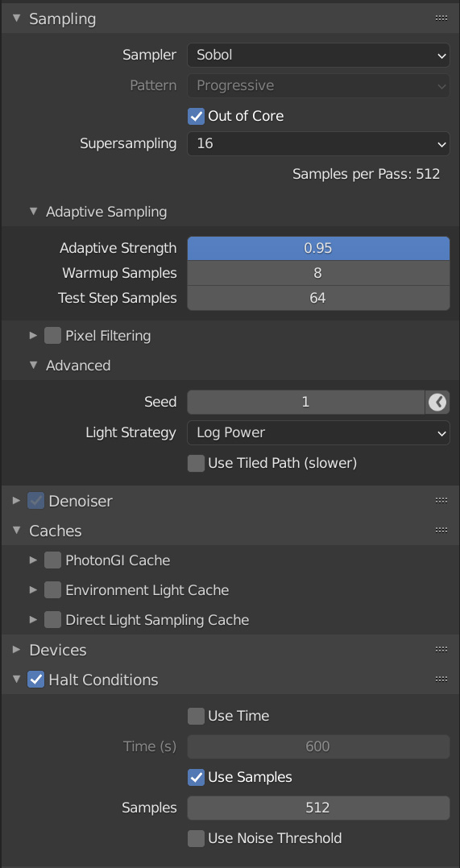Image resolution: width=460 pixels, height=868 pixels.
Task: Click the Warmup Samples value field
Action: click(x=318, y=274)
